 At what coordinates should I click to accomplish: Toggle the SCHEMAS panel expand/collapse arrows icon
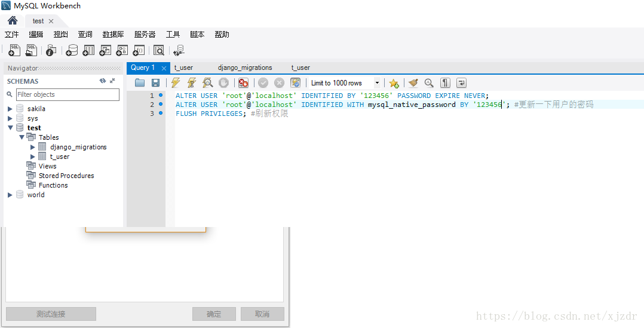tap(112, 81)
